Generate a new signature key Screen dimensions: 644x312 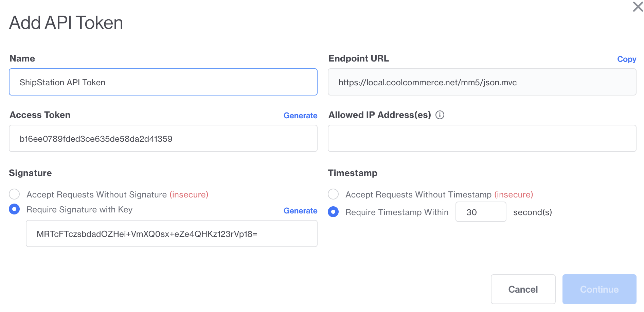(300, 211)
